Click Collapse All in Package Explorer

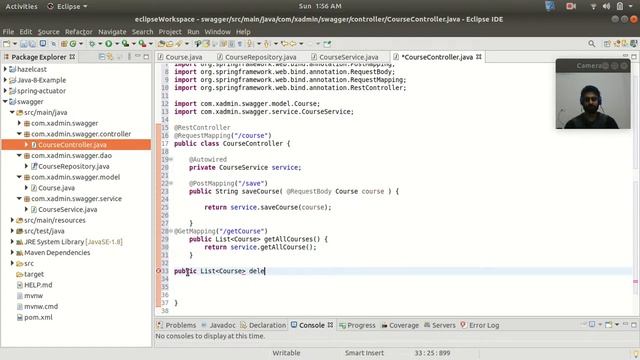(x=102, y=57)
